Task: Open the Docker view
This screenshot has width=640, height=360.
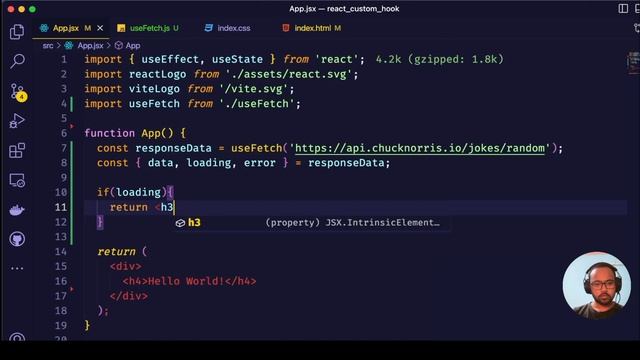Action: click(17, 210)
